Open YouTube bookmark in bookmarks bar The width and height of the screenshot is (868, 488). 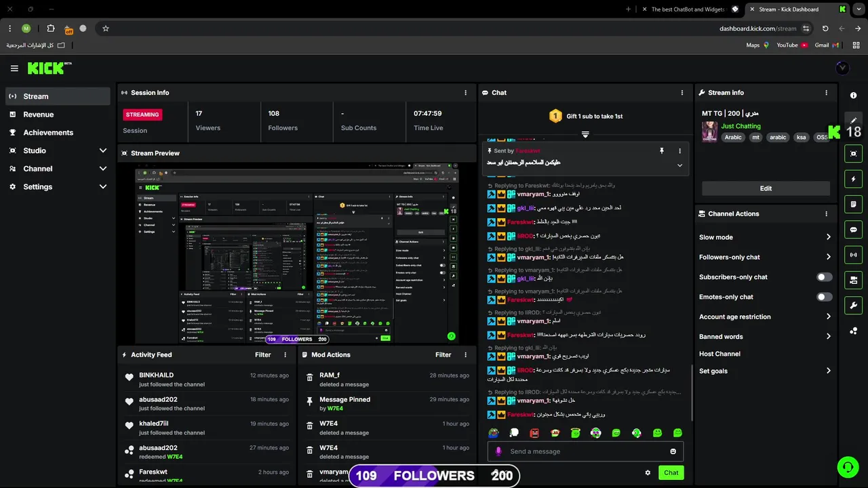[x=791, y=45]
